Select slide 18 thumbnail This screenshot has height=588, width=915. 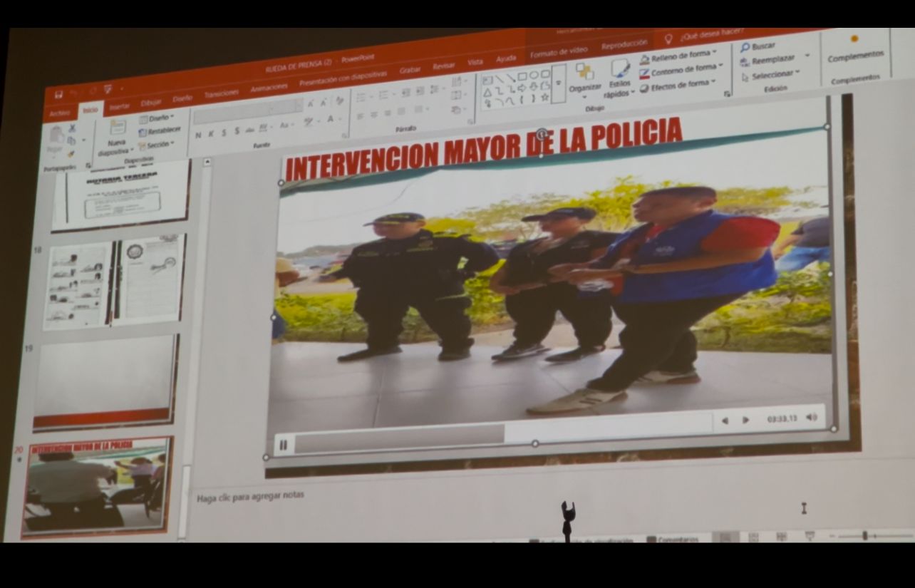[114, 283]
